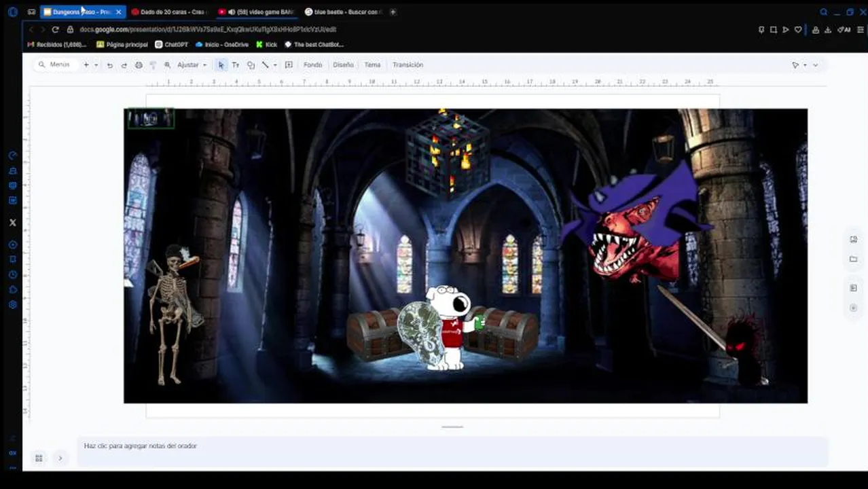Click the browser search magnifier icon

click(824, 12)
